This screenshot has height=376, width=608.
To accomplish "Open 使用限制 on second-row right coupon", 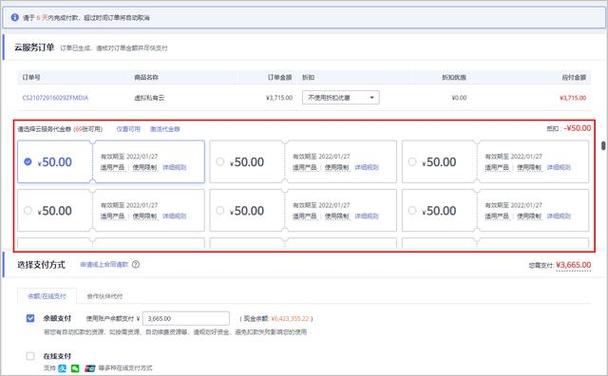I will 529,216.
